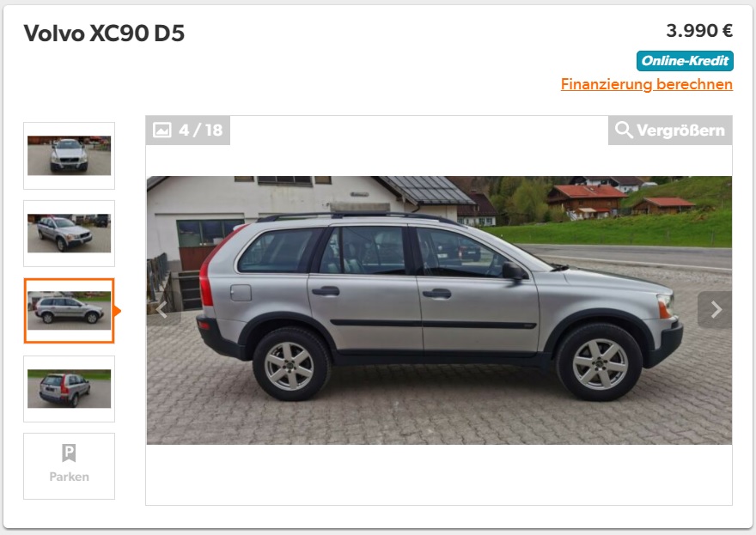
Task: Select the front-angled view thumbnail
Action: [x=69, y=234]
